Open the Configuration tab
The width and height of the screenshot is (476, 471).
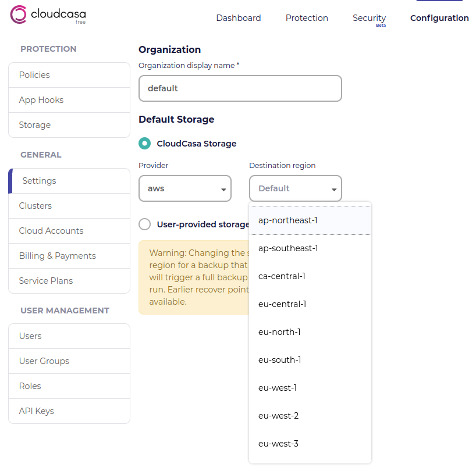tap(439, 18)
